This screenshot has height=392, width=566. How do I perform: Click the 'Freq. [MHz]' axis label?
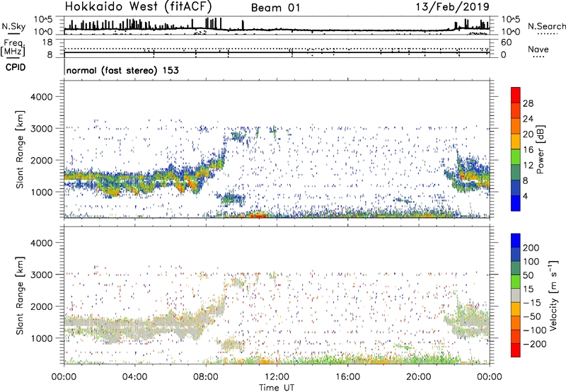point(13,48)
